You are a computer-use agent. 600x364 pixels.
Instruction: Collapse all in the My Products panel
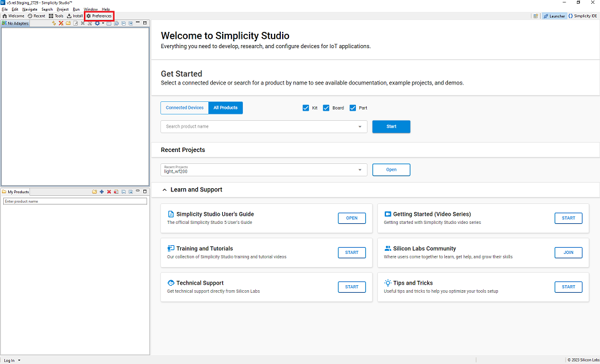pos(124,191)
